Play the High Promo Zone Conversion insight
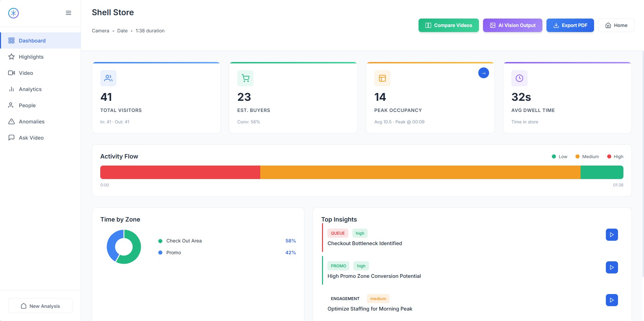Screen dimensions: 644x321 coord(612,267)
